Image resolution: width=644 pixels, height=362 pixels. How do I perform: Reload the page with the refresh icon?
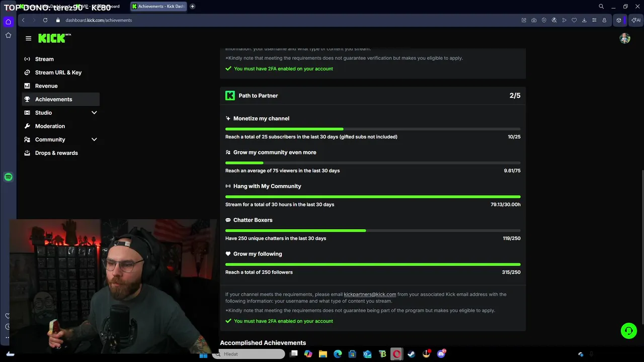click(x=45, y=20)
